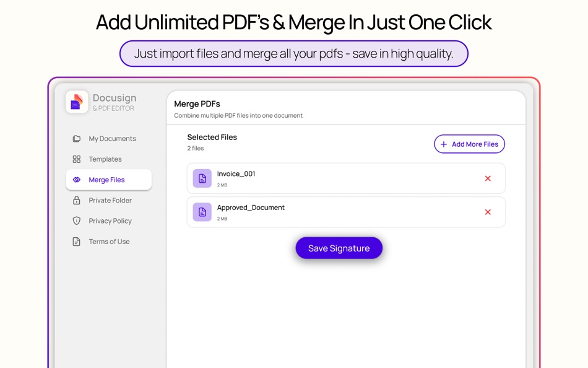Click the Approved_Document PDF file icon

coord(202,212)
